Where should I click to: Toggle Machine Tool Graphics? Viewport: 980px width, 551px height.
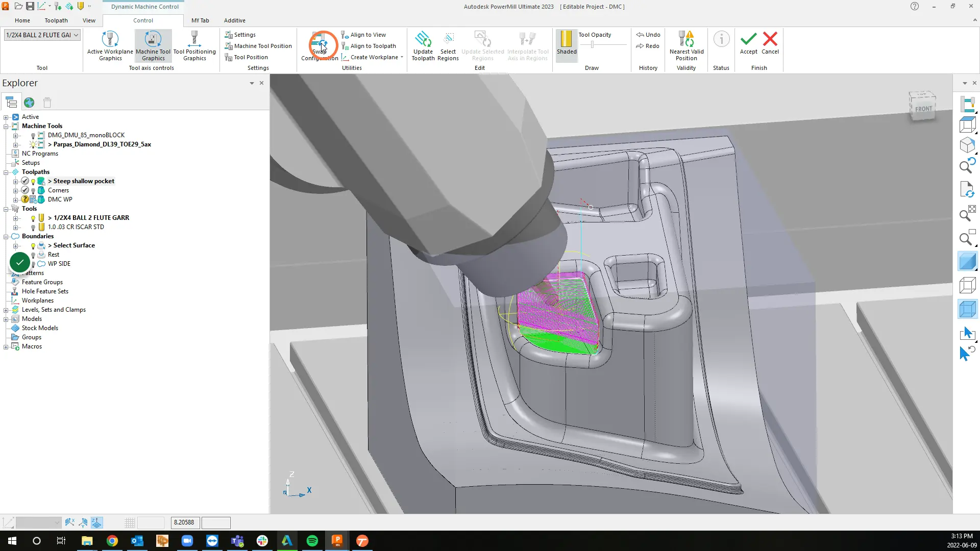click(153, 46)
